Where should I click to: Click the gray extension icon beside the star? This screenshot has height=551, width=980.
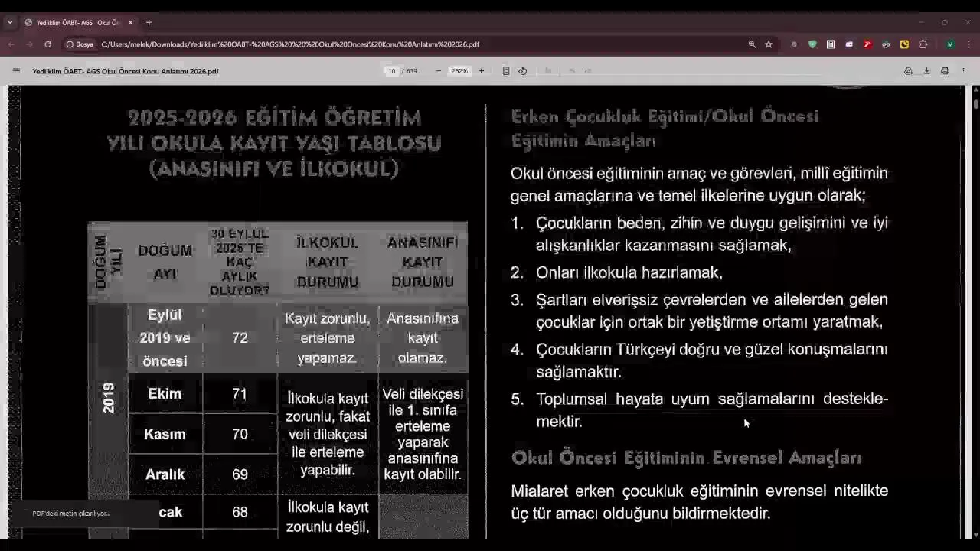pos(794,44)
